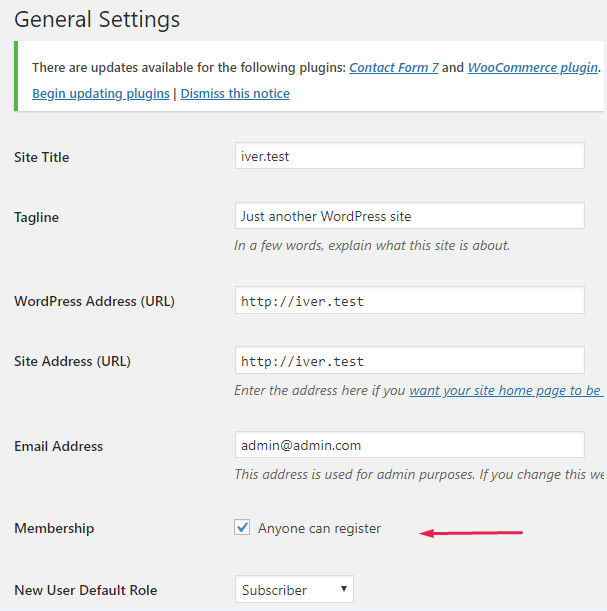Select the WordPress Address (URL) field

(x=408, y=301)
